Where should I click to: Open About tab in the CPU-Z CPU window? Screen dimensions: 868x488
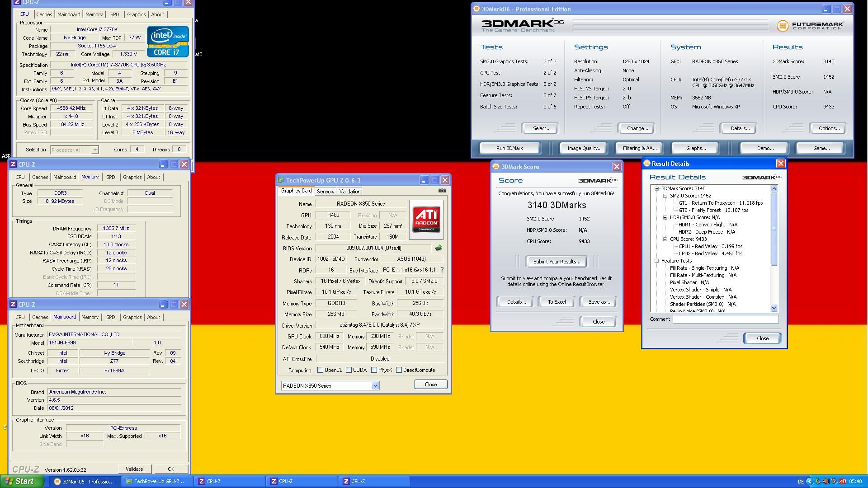157,14
